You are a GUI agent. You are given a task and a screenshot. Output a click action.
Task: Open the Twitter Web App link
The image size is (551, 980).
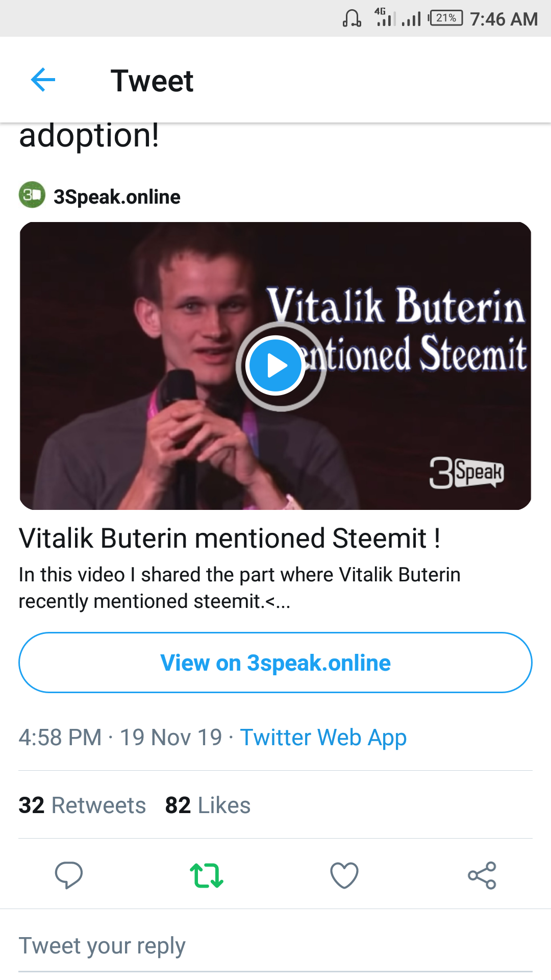click(x=323, y=737)
